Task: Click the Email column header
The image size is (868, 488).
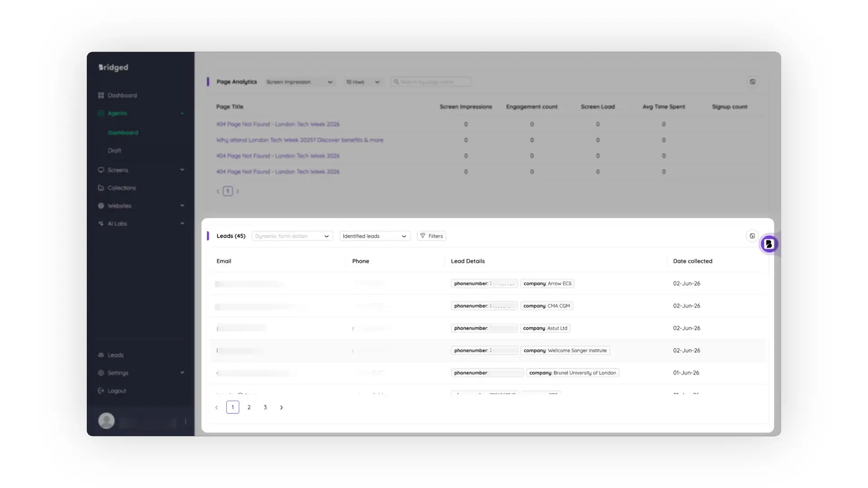Action: coord(224,261)
